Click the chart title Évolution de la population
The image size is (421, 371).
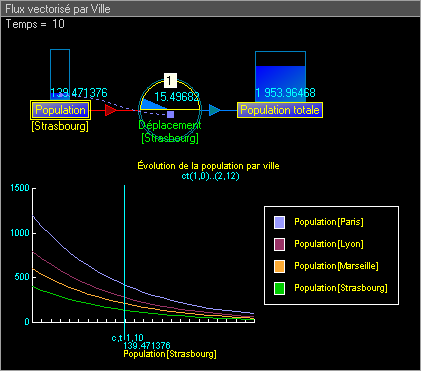(208, 166)
